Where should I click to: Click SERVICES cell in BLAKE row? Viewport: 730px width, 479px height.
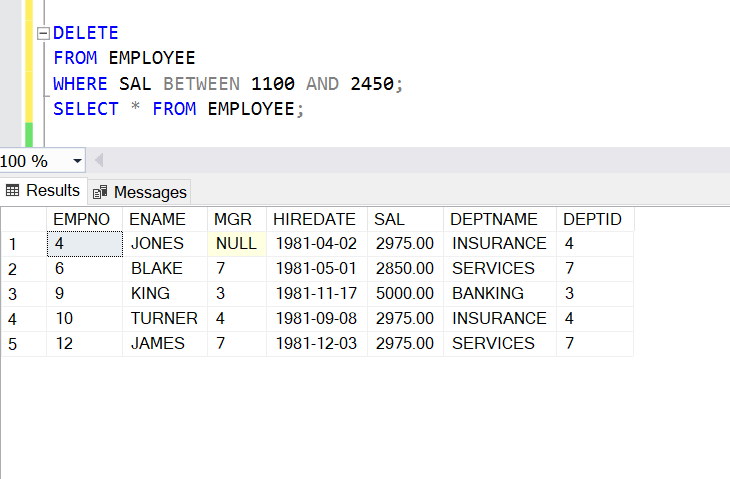click(x=500, y=269)
